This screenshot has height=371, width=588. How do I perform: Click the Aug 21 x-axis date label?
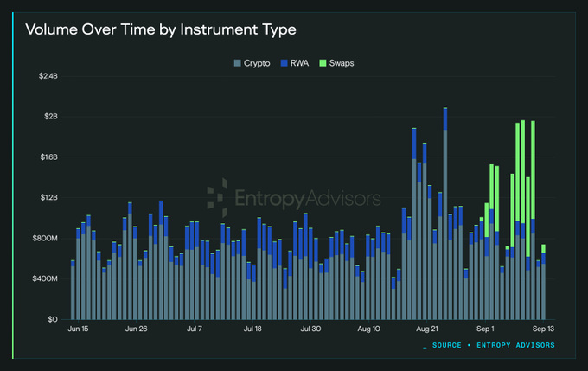(x=427, y=329)
